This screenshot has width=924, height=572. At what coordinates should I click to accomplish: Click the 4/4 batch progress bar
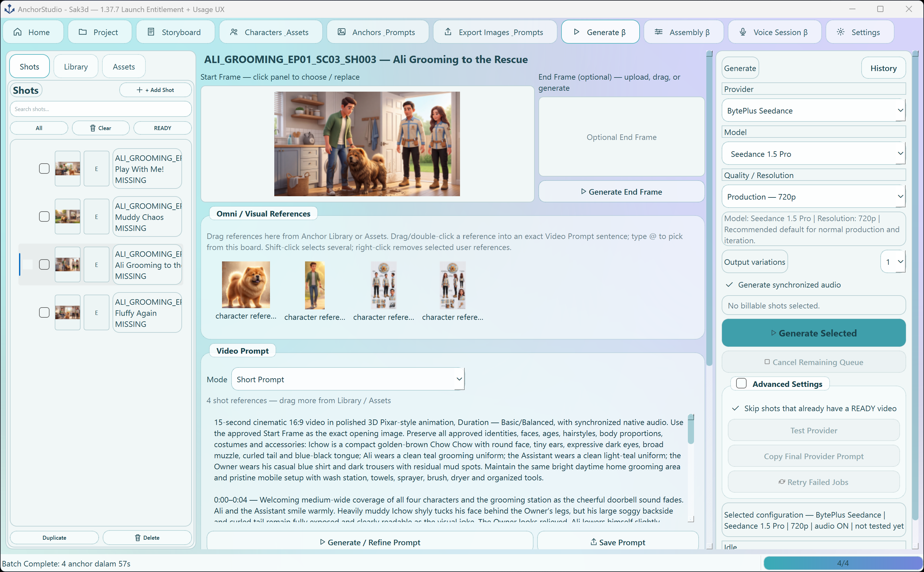(843, 563)
